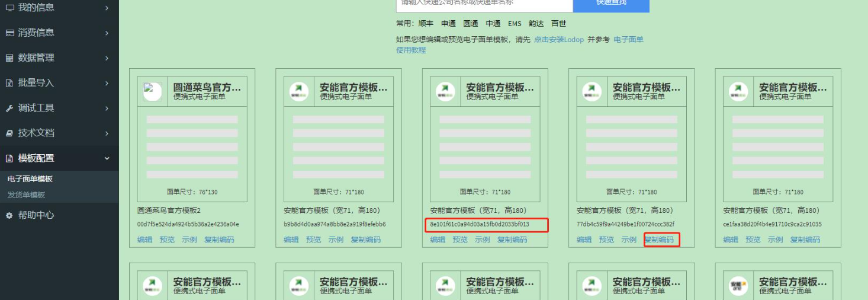Screen dimensions: 868x300
Task: Click 预览 under 圆通菜鸟官方模板2
Action: click(167, 240)
